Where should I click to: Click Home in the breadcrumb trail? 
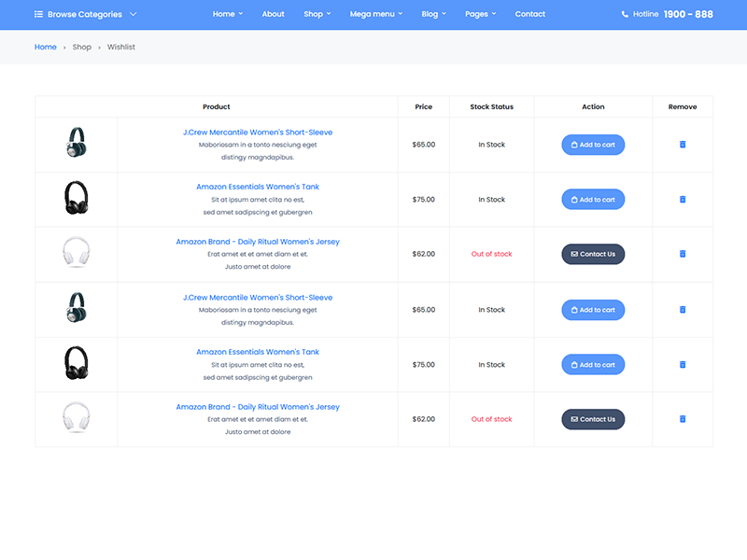(45, 47)
